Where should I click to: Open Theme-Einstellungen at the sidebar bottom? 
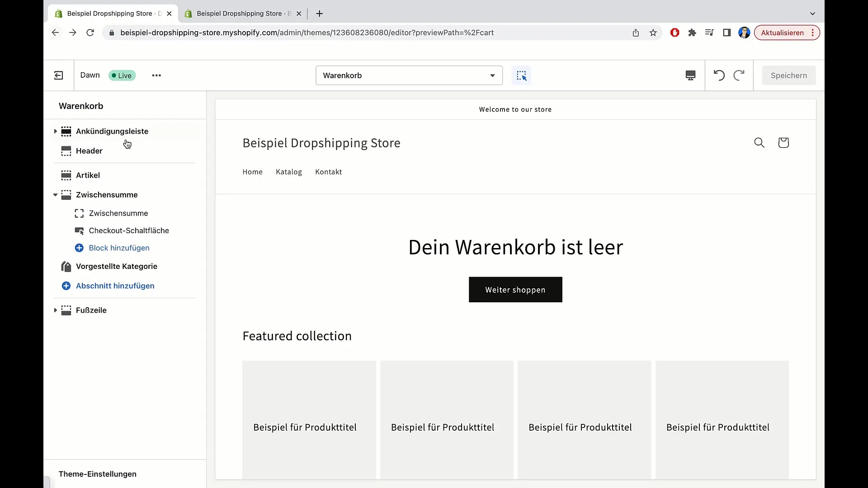[98, 474]
